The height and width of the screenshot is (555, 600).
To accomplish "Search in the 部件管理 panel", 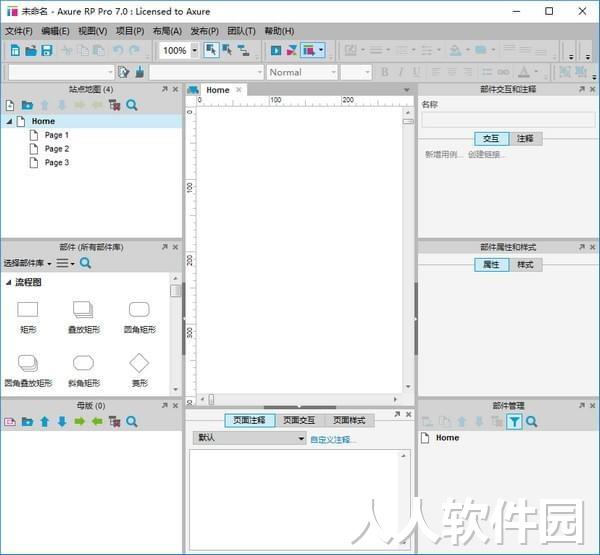I will pyautogui.click(x=531, y=422).
